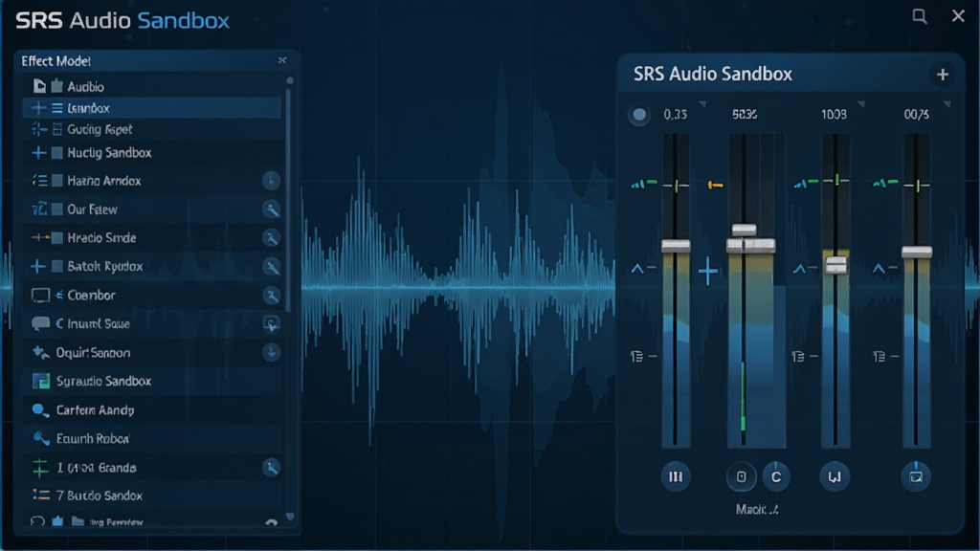Click TE icon left of third fader
980x551 pixels.
798,356
